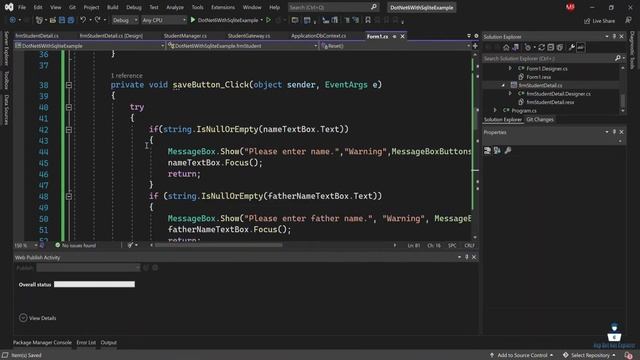Click Solution Explorer Refresh/Sync icon
Image resolution: width=640 pixels, height=360 pixels.
pos(542,48)
